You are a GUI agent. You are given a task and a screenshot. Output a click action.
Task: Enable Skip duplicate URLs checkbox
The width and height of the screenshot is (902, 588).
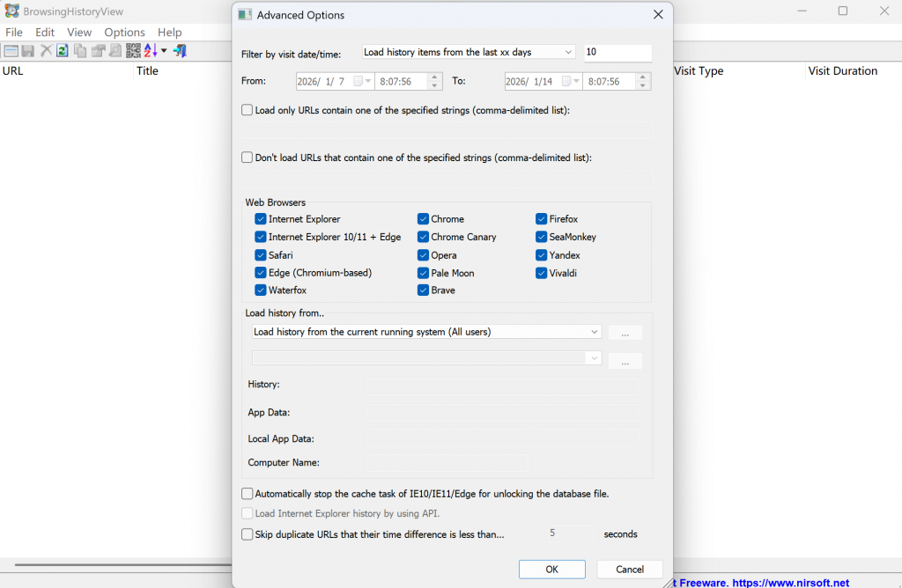(x=248, y=533)
